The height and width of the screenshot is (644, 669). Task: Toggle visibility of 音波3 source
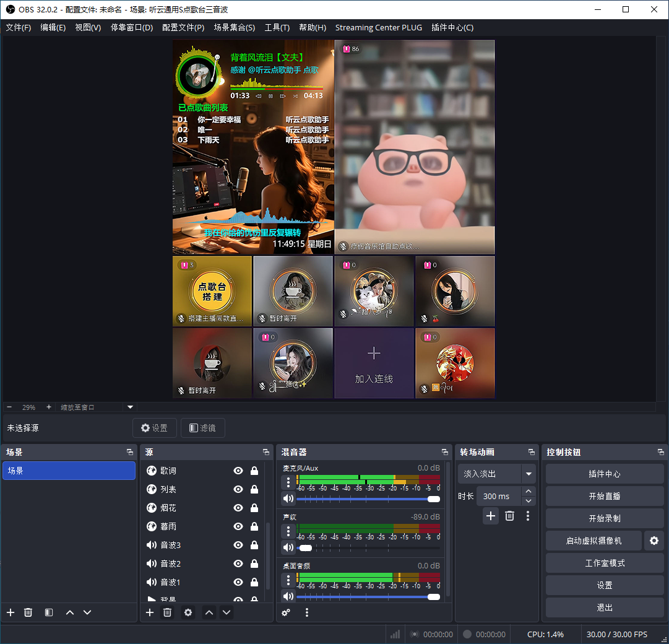pyautogui.click(x=238, y=546)
